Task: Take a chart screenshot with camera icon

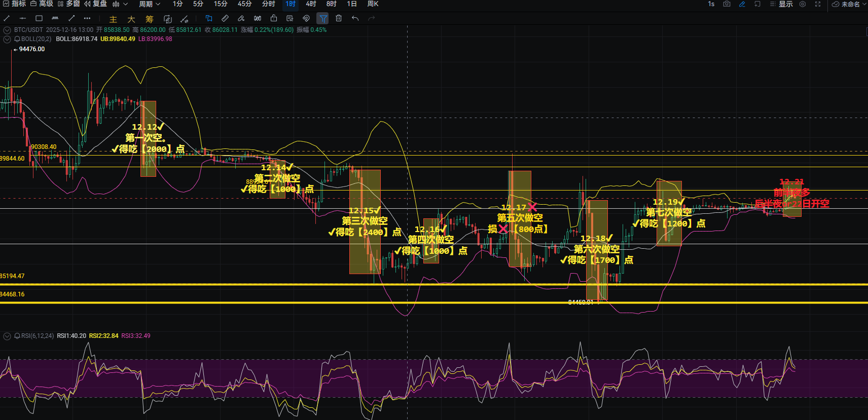Action: point(727,4)
